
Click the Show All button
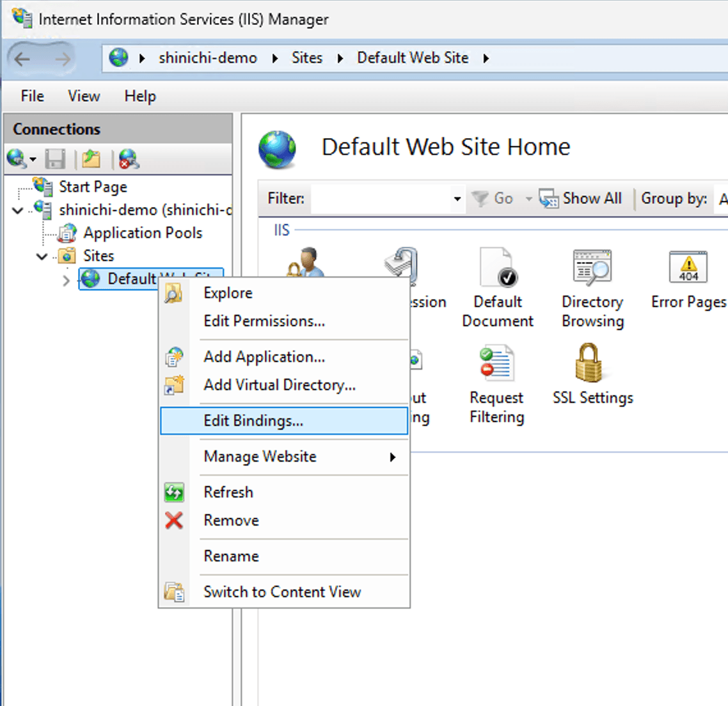pyautogui.click(x=581, y=199)
